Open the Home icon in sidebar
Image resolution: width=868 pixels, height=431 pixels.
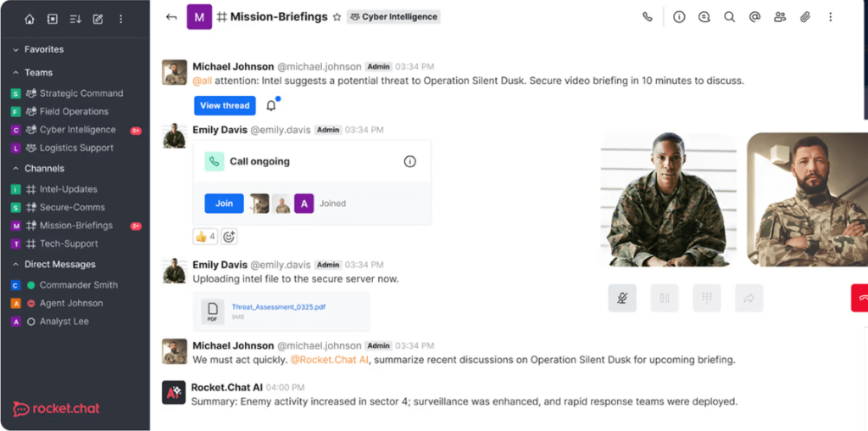(30, 19)
